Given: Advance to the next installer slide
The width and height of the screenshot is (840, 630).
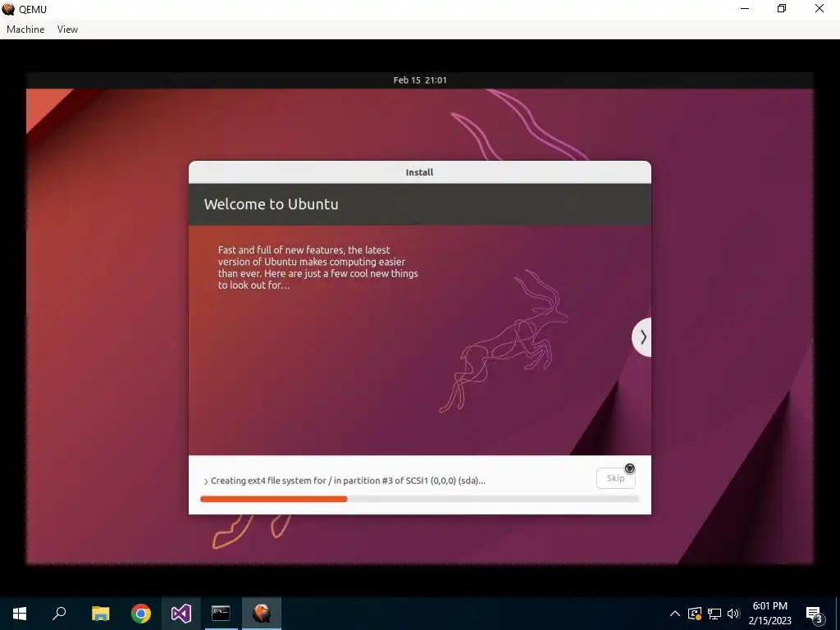Looking at the screenshot, I should tap(641, 337).
